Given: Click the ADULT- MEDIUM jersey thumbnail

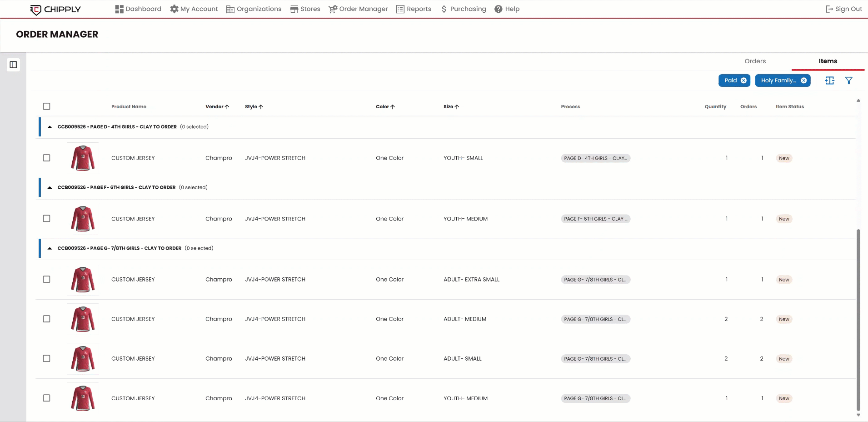Looking at the screenshot, I should (x=83, y=319).
